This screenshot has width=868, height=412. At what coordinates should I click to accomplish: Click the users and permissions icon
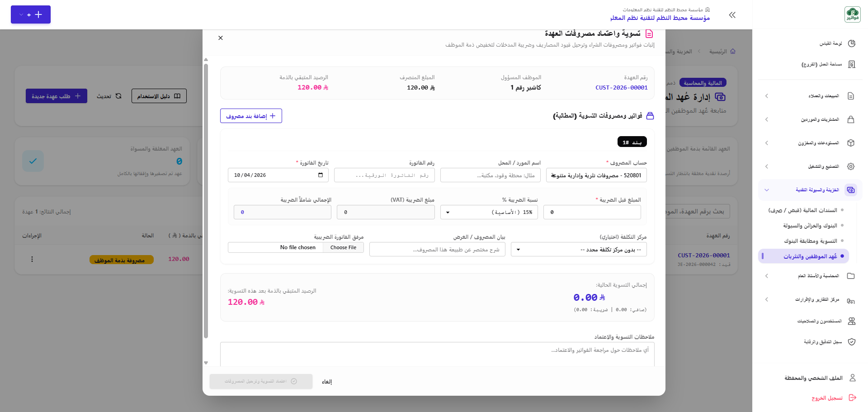pyautogui.click(x=852, y=321)
